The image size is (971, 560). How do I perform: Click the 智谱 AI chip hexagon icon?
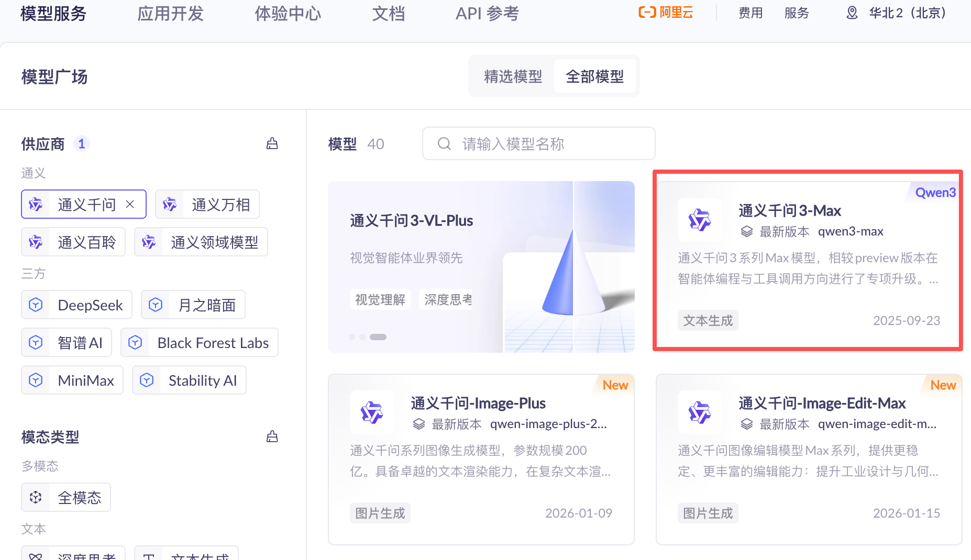click(x=36, y=342)
